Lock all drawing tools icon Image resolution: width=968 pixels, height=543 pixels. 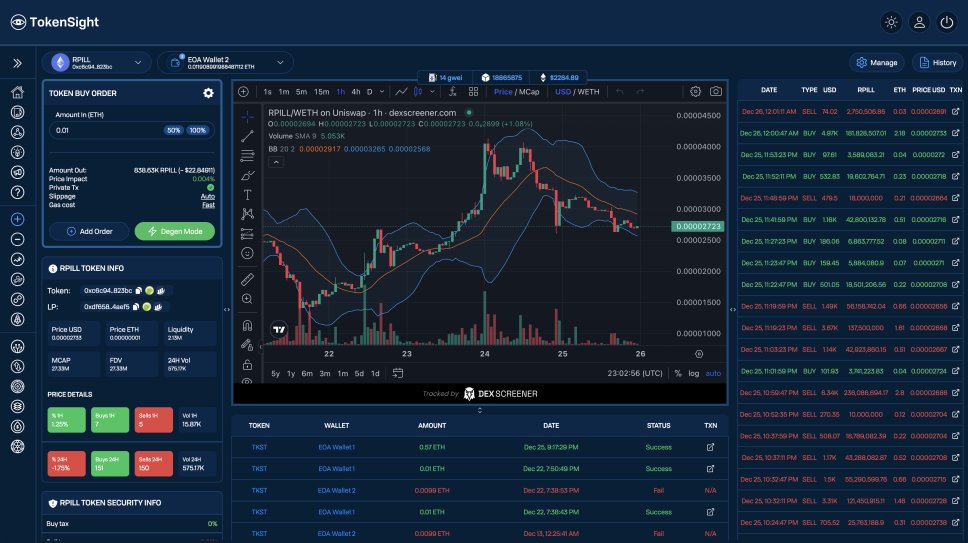click(x=247, y=365)
